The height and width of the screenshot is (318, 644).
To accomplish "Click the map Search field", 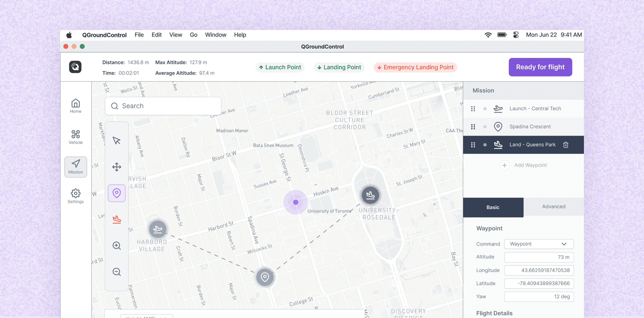I will [x=163, y=106].
